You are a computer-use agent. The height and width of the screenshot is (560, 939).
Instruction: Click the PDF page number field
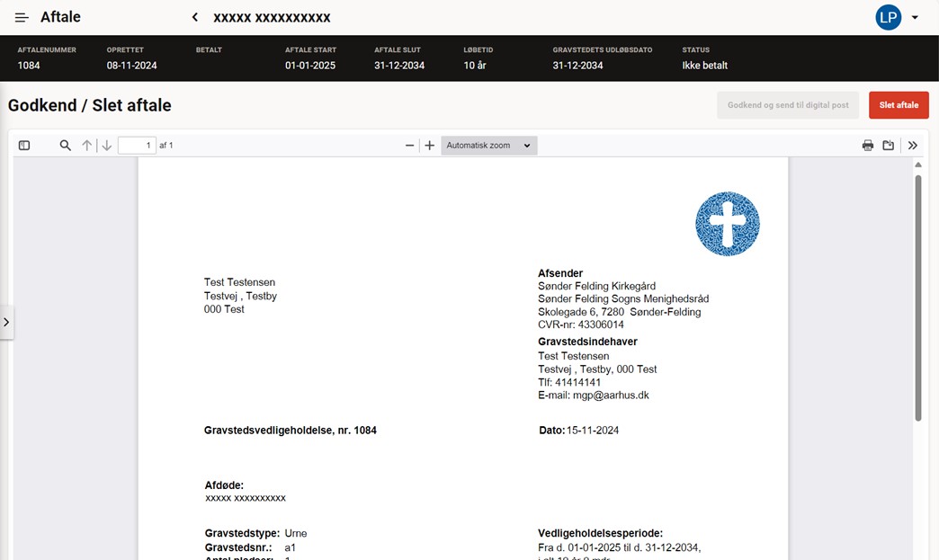tap(137, 146)
